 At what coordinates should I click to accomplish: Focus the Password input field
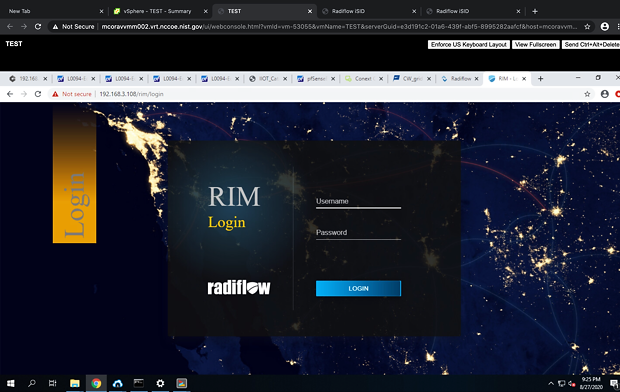pos(358,233)
